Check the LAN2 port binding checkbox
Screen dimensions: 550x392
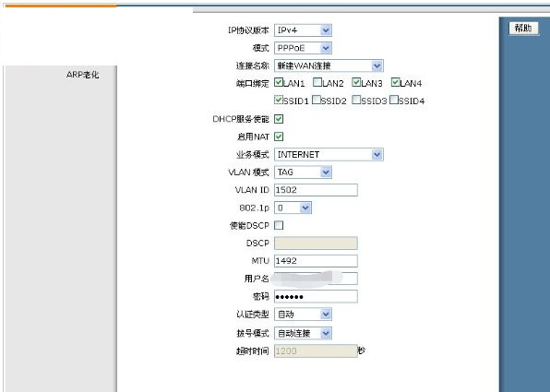[x=317, y=82]
